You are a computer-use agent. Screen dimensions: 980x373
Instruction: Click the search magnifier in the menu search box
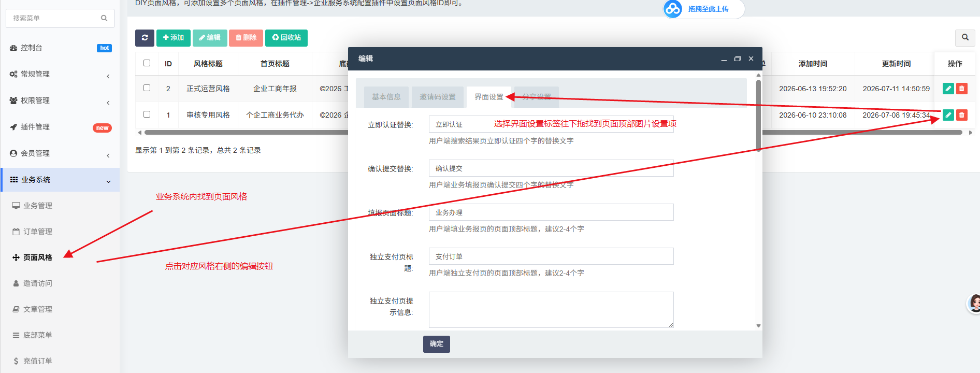pos(104,18)
